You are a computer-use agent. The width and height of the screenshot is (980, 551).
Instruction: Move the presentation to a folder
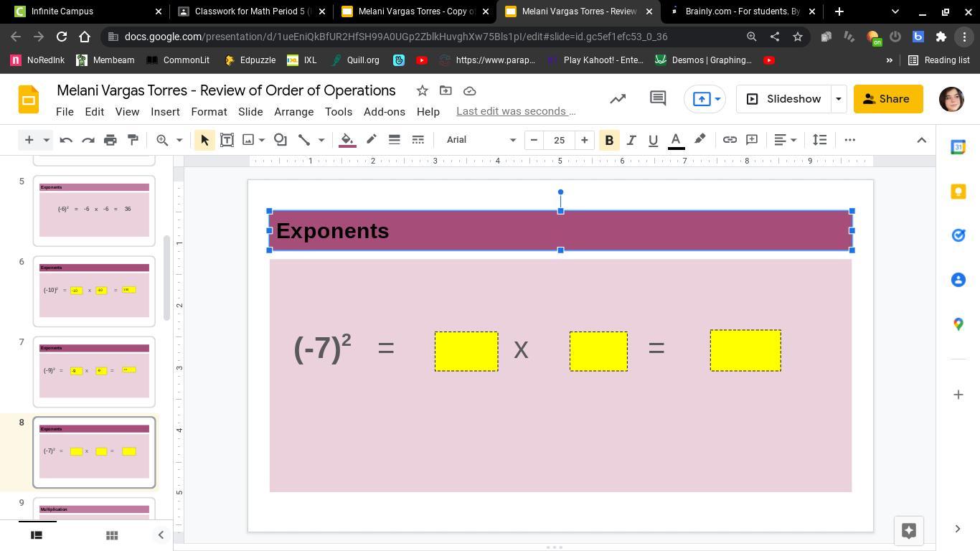pyautogui.click(x=446, y=90)
